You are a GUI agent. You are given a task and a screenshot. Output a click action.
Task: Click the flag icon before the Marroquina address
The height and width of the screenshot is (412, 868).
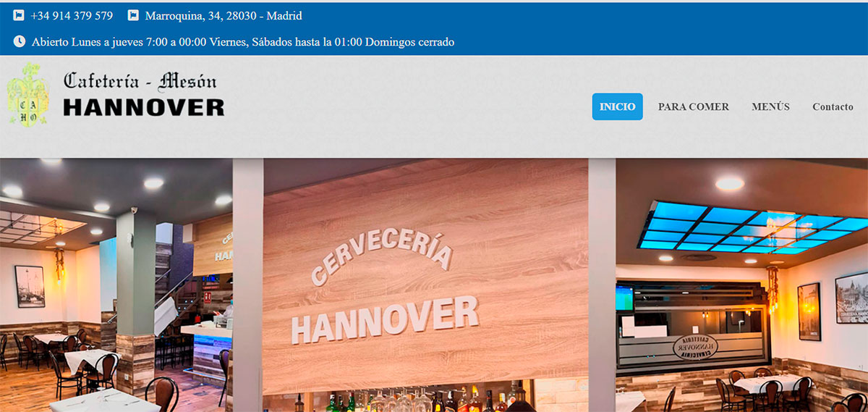coord(133,15)
